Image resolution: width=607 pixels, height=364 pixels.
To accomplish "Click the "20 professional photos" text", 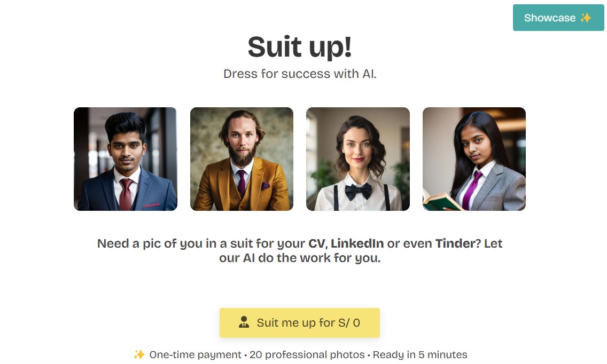I will (x=307, y=354).
